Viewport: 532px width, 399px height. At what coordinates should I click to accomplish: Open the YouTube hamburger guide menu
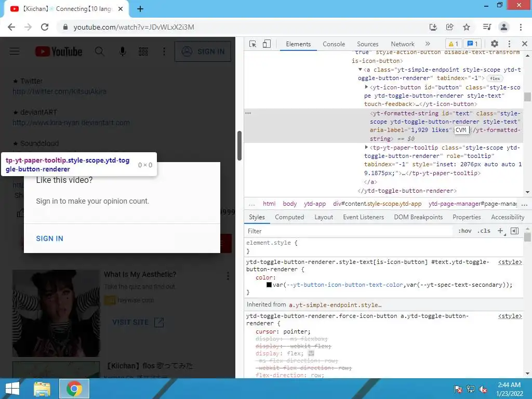point(15,51)
